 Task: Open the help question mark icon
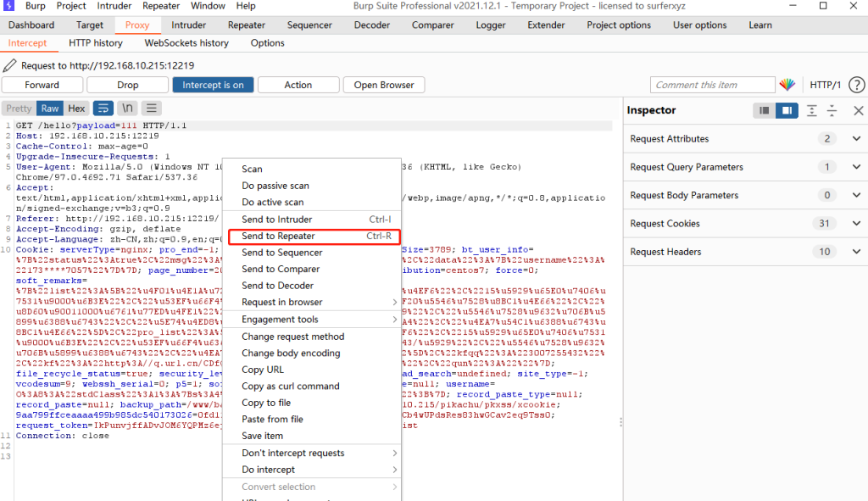tap(856, 85)
